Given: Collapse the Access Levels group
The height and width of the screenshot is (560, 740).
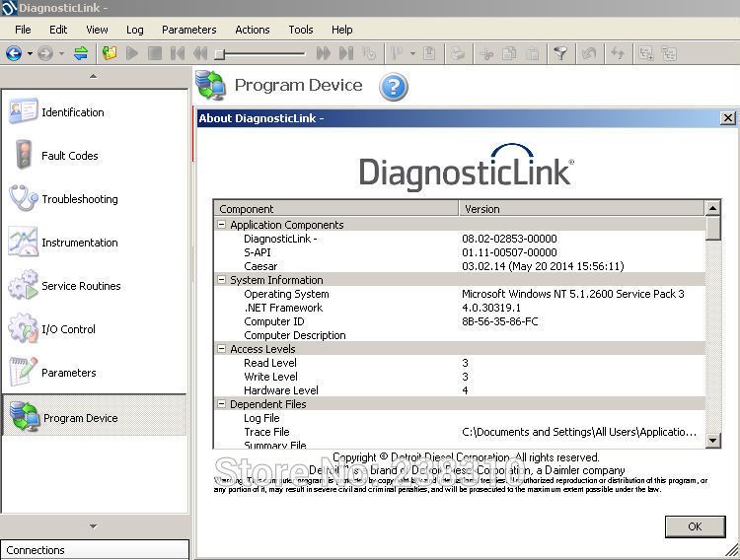Looking at the screenshot, I should point(222,349).
